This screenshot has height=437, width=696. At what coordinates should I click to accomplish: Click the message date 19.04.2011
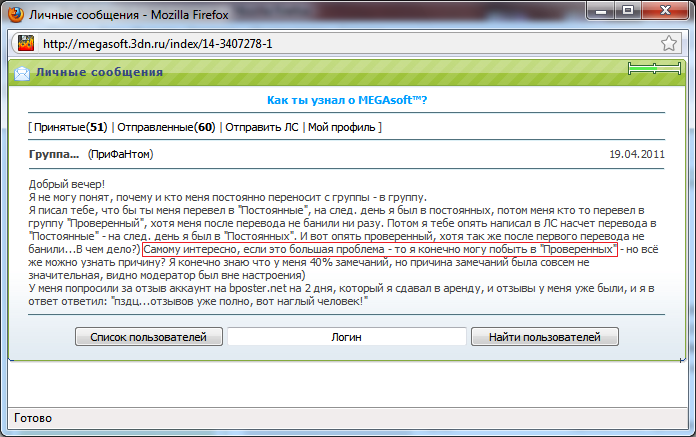tap(637, 154)
